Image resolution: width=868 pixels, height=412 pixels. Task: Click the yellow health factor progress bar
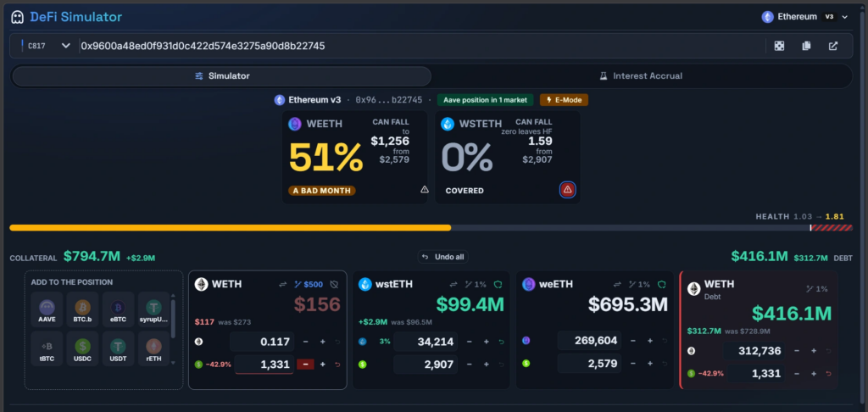pos(231,227)
